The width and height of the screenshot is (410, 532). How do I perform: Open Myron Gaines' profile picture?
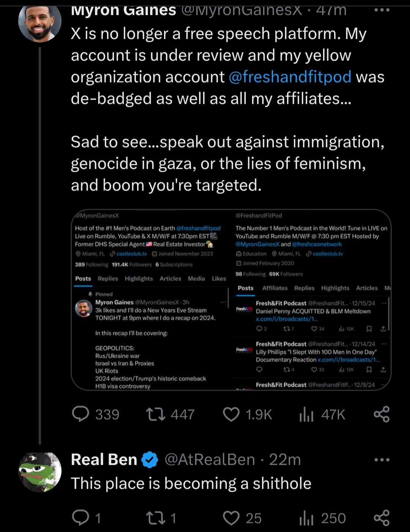point(40,24)
